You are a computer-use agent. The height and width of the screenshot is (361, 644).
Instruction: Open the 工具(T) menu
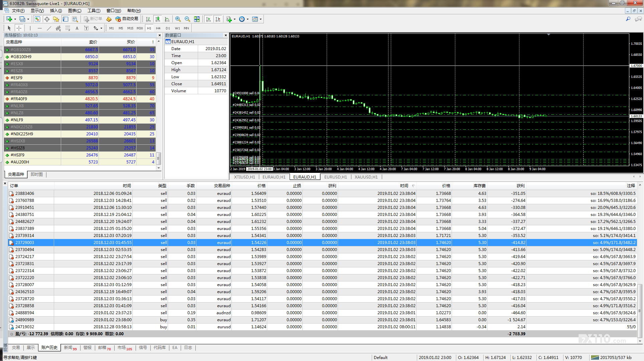(x=94, y=11)
